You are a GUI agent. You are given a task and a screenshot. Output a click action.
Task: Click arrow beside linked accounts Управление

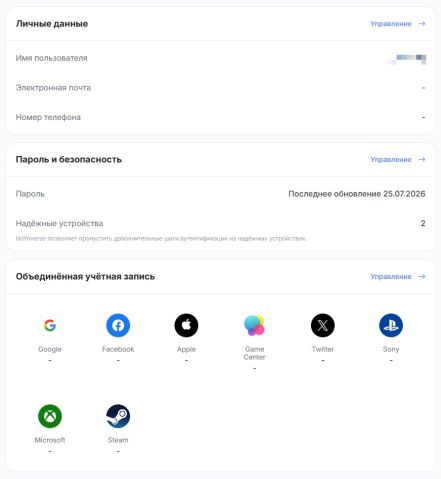(x=422, y=276)
